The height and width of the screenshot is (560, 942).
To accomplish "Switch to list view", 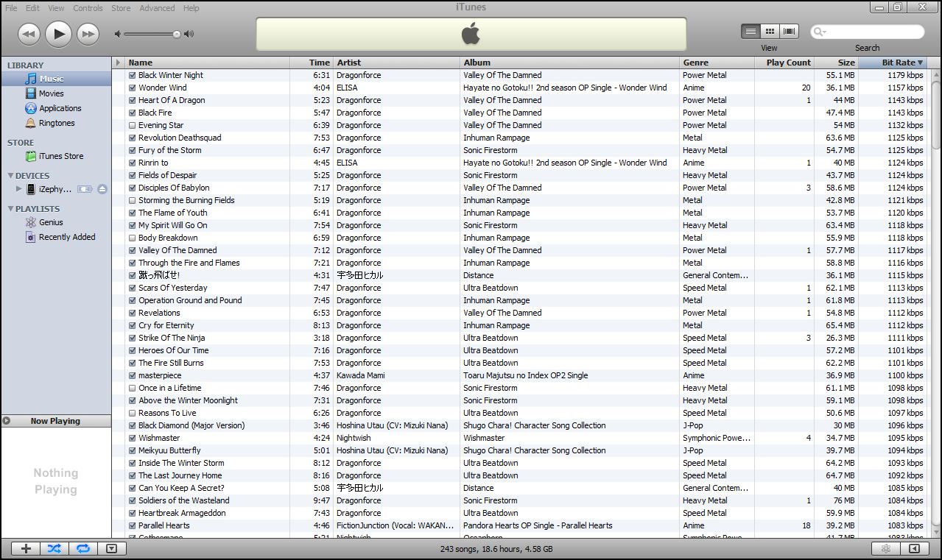I will 751,32.
